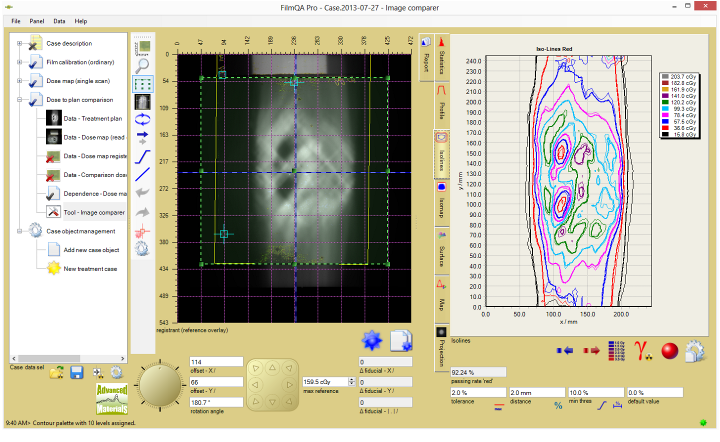Click the distance 2.0 mm field
This screenshot has height=442, width=720.
click(537, 393)
